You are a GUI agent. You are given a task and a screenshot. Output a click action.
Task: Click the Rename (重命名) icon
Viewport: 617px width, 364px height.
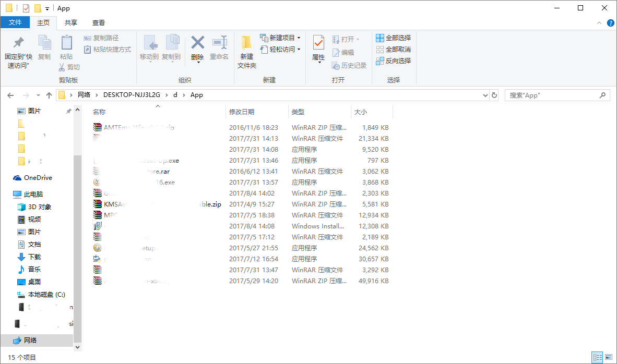[219, 43]
